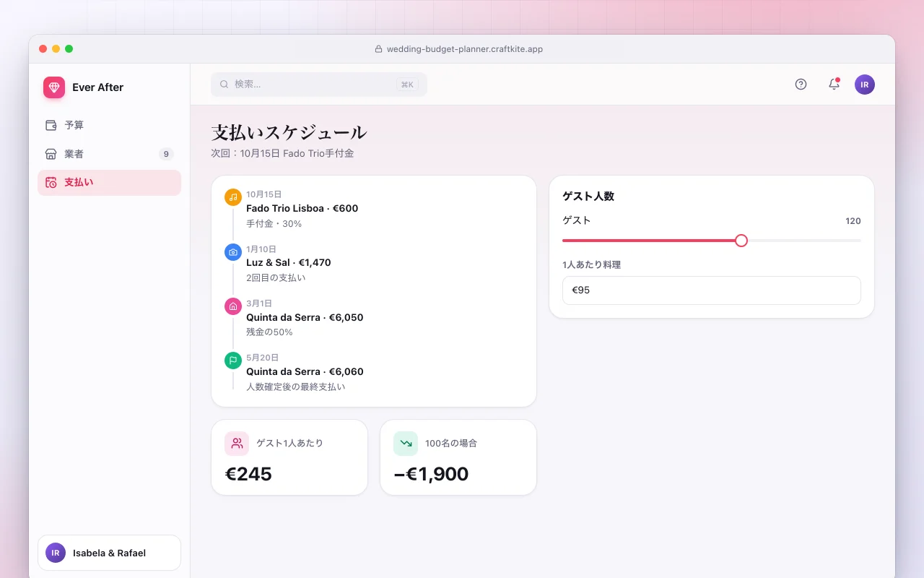Open the help question mark icon
Screen dimensions: 924x578
801,85
